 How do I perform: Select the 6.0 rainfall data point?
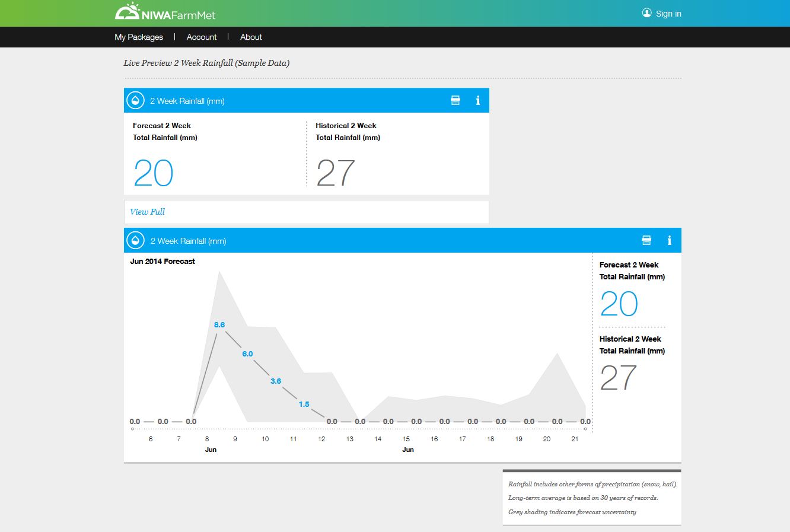point(247,354)
